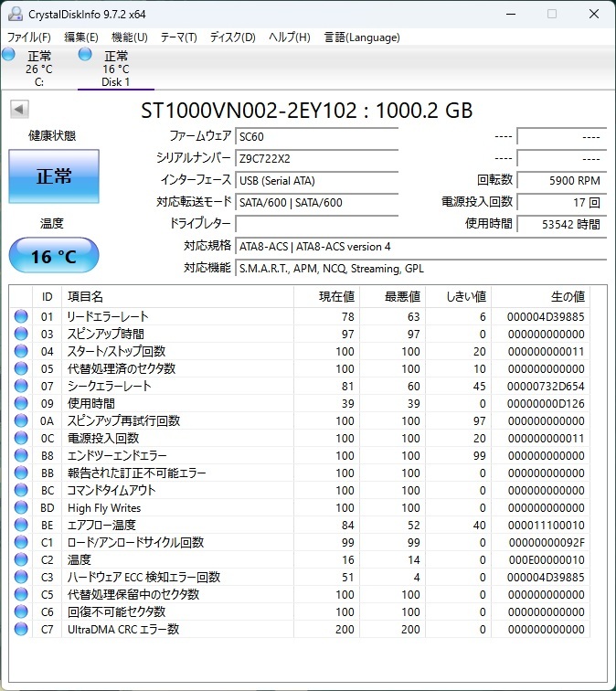Click the 53542 時間 usage hours field
This screenshot has width=616, height=691.
point(561,224)
